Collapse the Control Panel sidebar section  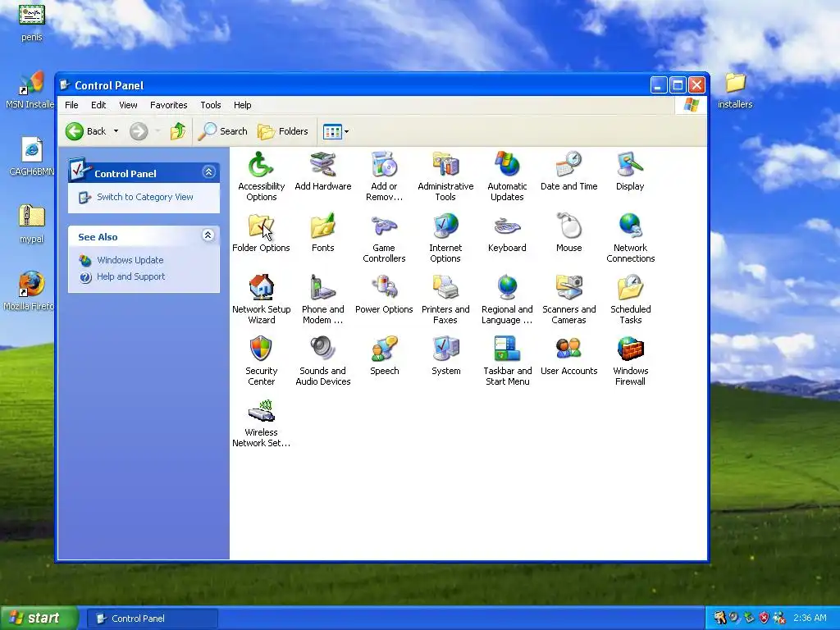pos(208,172)
